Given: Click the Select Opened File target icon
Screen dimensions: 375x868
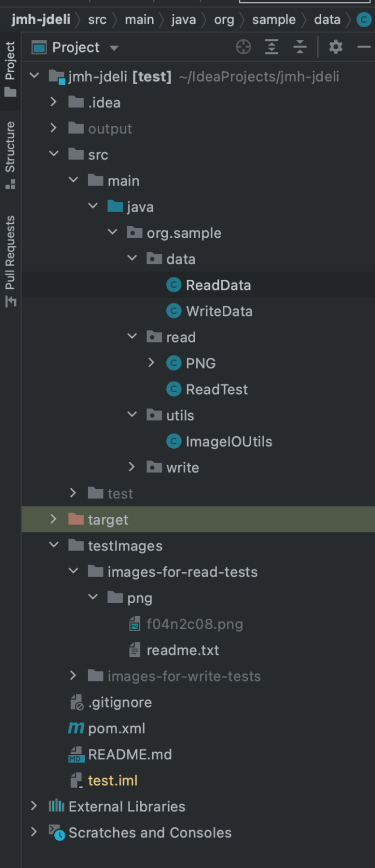Looking at the screenshot, I should pyautogui.click(x=243, y=47).
